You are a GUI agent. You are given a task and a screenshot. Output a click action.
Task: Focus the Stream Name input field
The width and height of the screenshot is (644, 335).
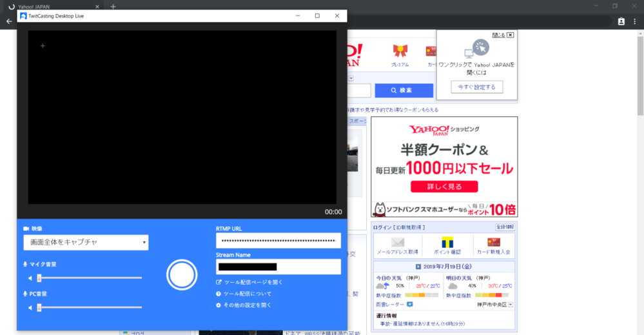click(278, 267)
